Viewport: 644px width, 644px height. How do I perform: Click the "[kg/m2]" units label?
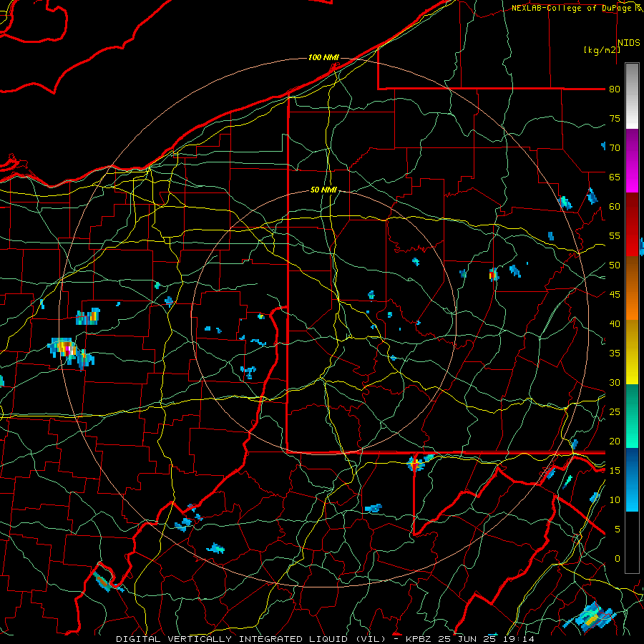click(602, 50)
